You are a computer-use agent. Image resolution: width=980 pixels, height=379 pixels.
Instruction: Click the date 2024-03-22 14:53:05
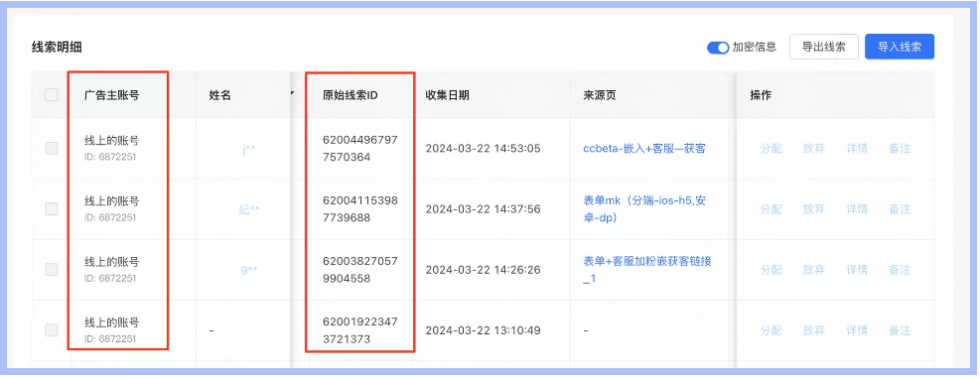coord(484,149)
